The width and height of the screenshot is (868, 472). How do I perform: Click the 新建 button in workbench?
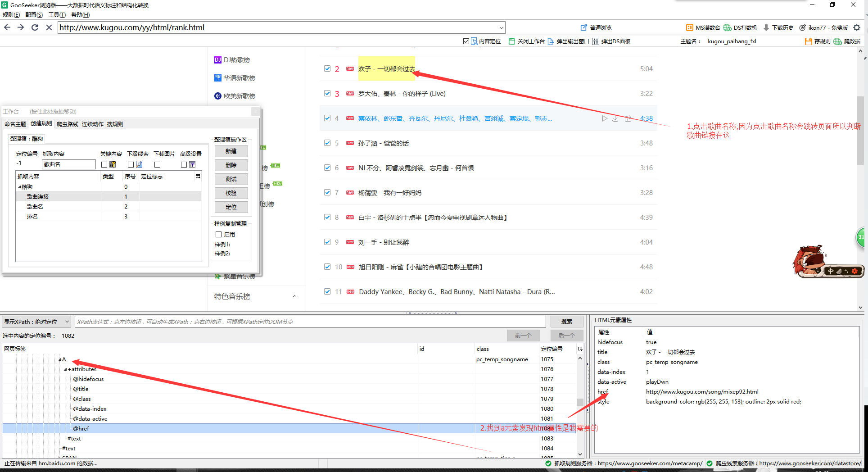coord(231,151)
